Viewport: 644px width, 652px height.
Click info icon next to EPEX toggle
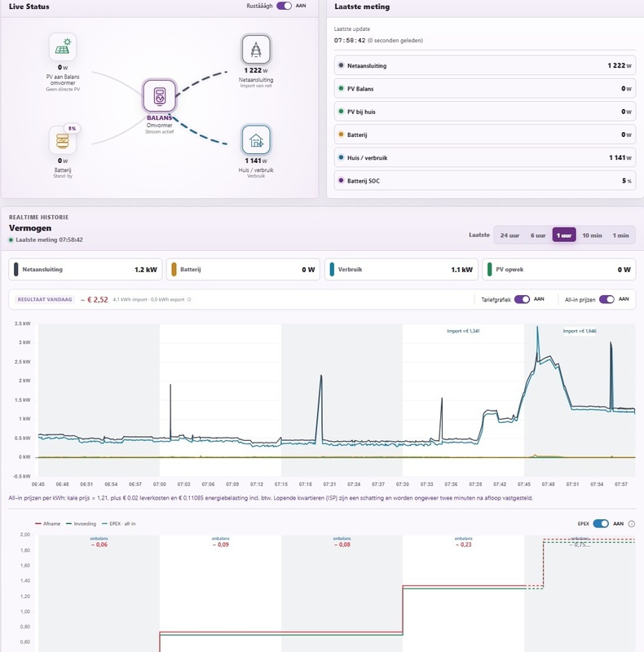(632, 523)
